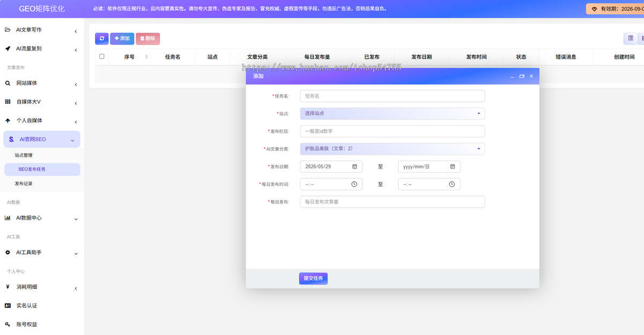Image resolution: width=644 pixels, height=335 pixels.
Task: Click the 添加 add button in toolbar
Action: [122, 39]
